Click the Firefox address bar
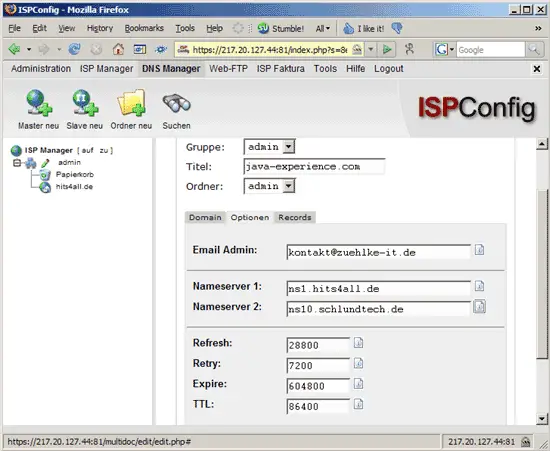Image resolution: width=550 pixels, height=451 pixels. (269, 50)
